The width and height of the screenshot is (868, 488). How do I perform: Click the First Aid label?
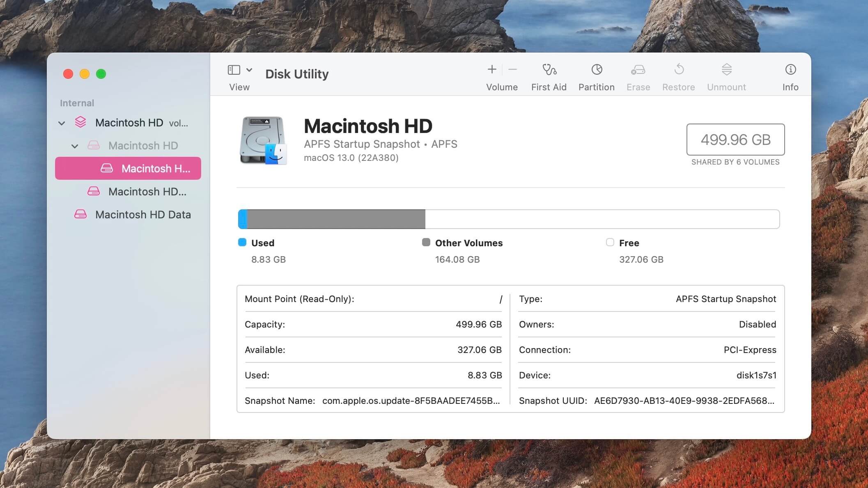[x=549, y=87]
